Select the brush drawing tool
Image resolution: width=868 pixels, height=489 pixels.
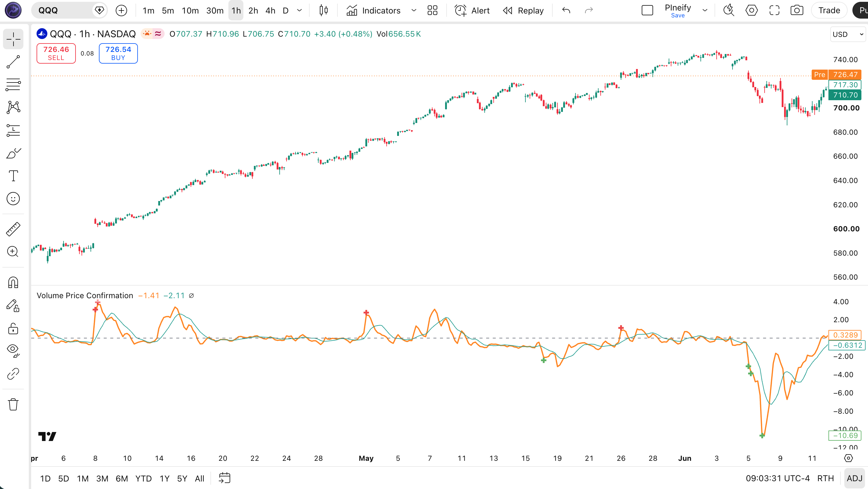(13, 153)
